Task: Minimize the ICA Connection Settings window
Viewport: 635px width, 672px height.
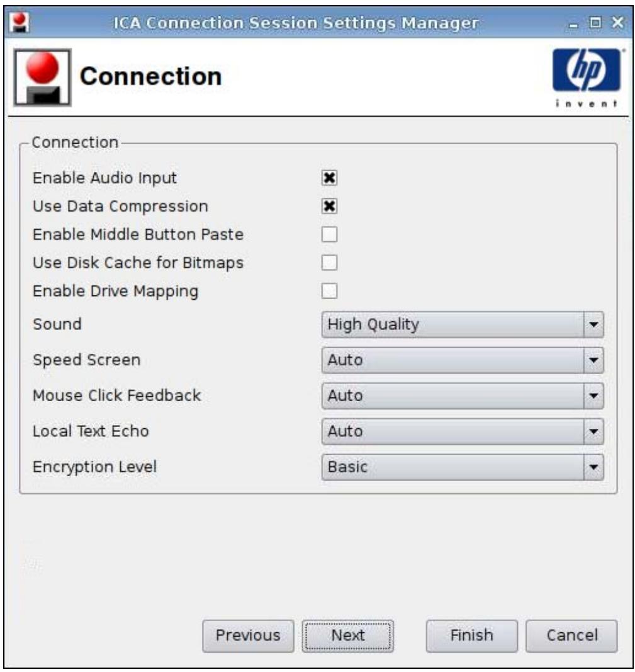Action: click(x=573, y=24)
